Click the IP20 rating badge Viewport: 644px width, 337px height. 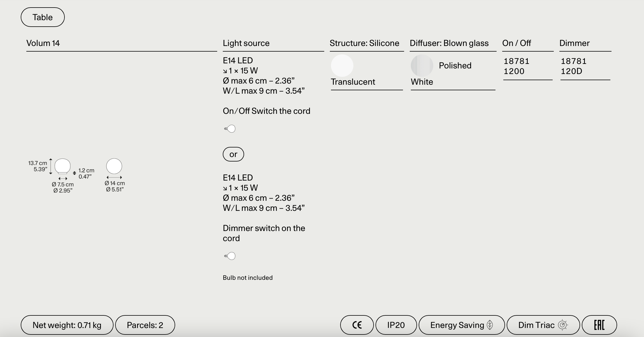coord(396,325)
